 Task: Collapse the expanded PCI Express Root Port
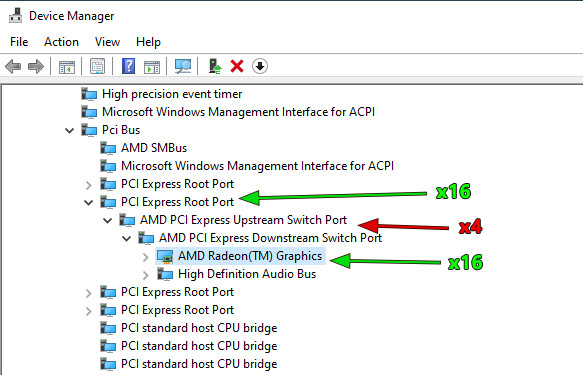click(88, 203)
